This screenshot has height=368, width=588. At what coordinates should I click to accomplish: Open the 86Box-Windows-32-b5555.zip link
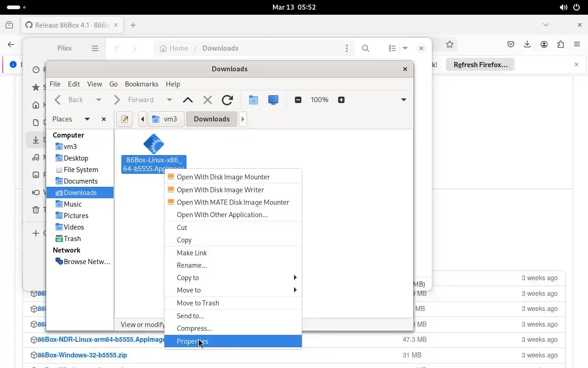click(82, 355)
